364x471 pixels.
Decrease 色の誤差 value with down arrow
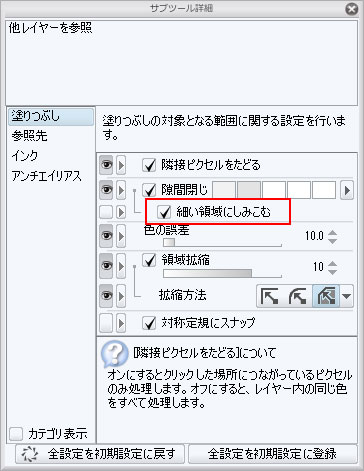coord(332,241)
